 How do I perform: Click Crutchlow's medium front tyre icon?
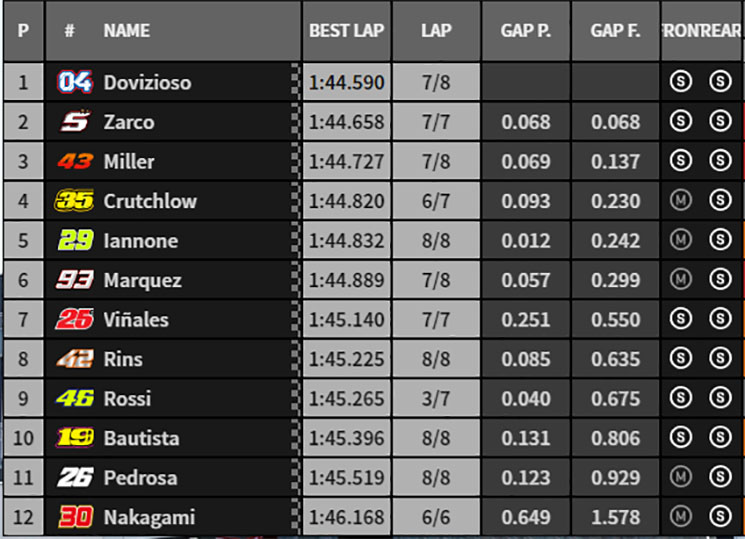click(x=680, y=200)
